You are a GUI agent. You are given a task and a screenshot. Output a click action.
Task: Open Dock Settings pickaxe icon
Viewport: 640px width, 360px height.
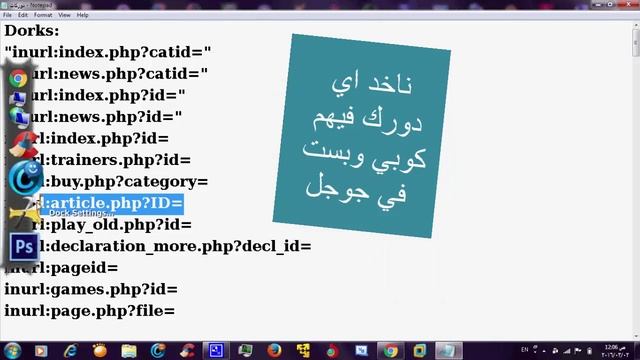[24, 213]
